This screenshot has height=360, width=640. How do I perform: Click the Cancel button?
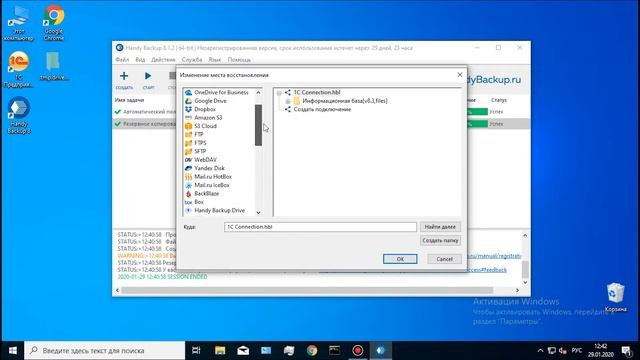(x=444, y=259)
